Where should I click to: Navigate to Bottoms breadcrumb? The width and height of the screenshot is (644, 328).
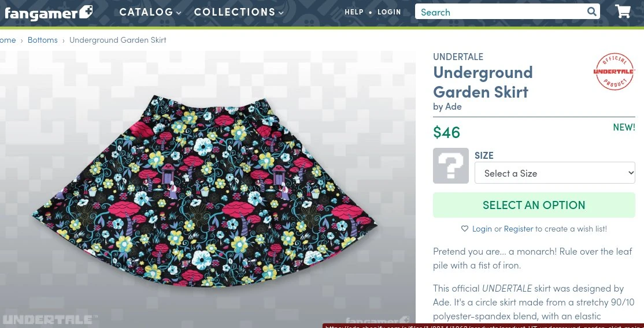point(43,40)
